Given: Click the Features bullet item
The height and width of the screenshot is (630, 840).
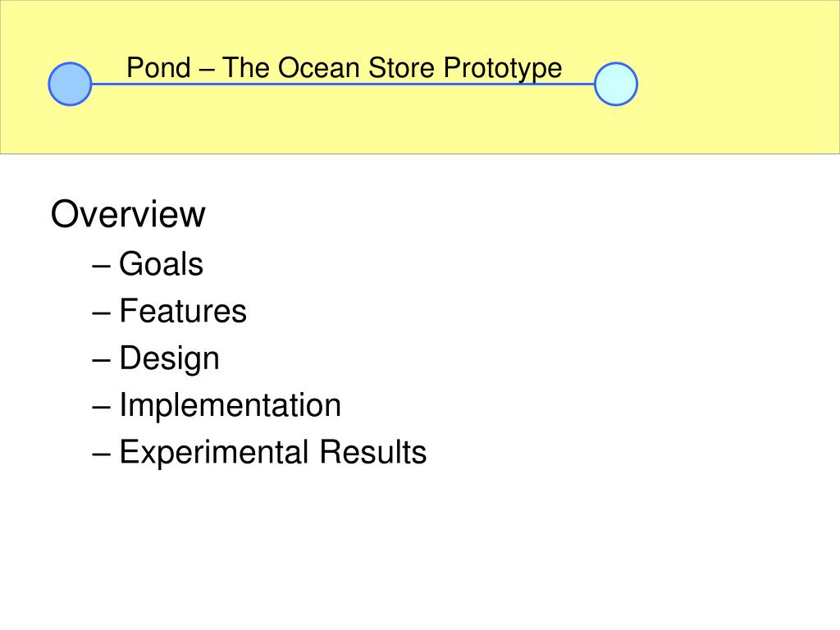Looking at the screenshot, I should tap(183, 311).
